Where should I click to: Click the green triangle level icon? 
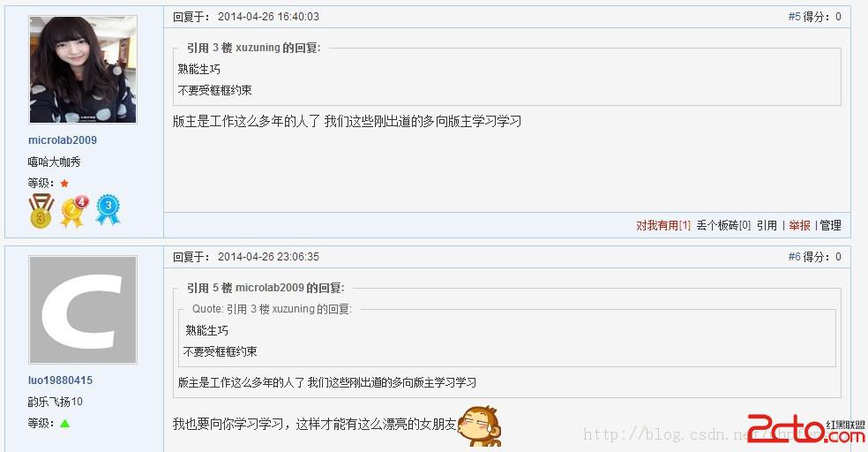64,424
